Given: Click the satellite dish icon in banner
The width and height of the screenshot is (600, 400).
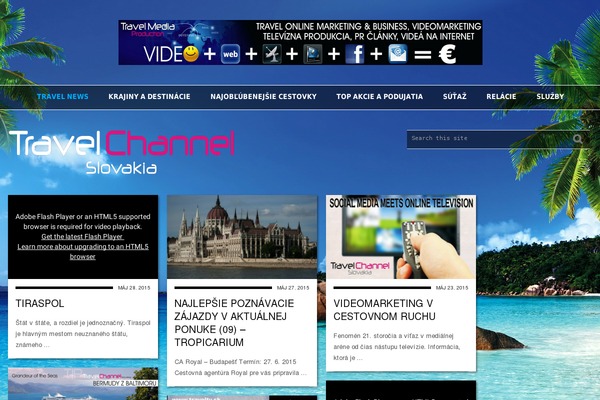Looking at the screenshot, I should click(272, 54).
